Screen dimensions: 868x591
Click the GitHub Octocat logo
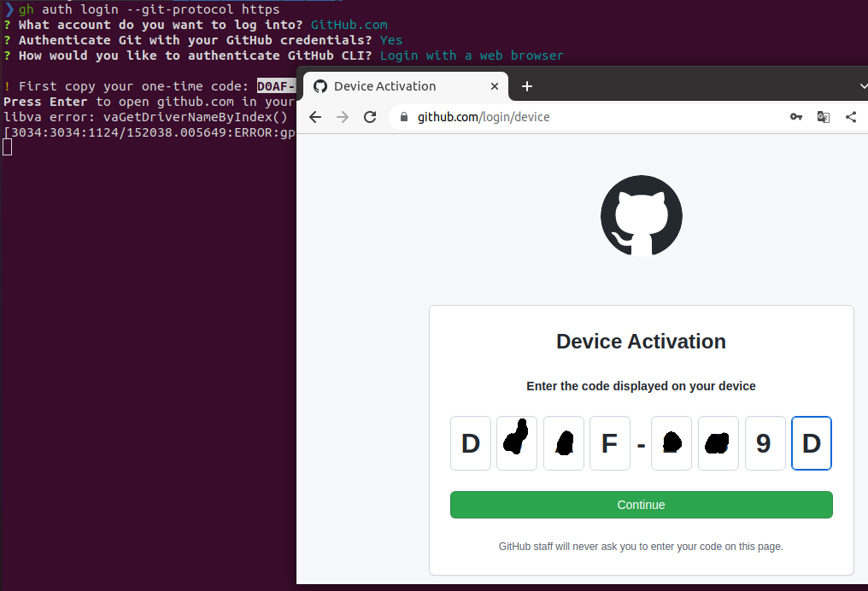click(641, 216)
